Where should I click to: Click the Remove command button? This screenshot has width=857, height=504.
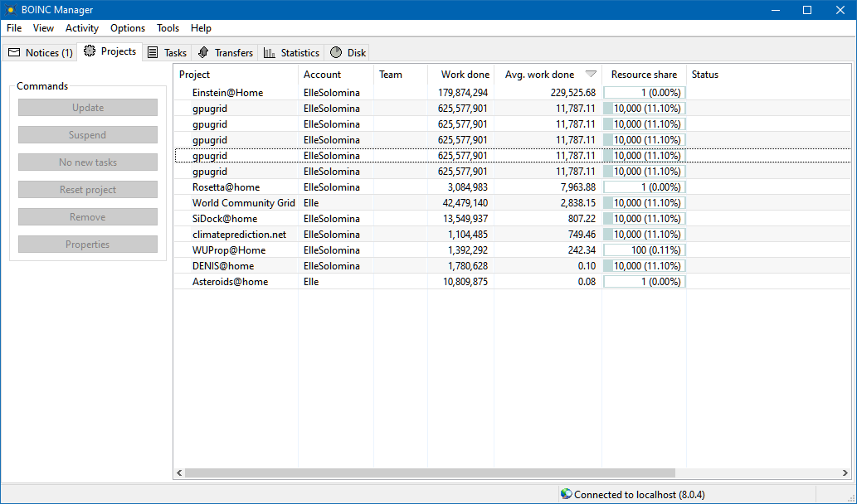click(x=88, y=217)
